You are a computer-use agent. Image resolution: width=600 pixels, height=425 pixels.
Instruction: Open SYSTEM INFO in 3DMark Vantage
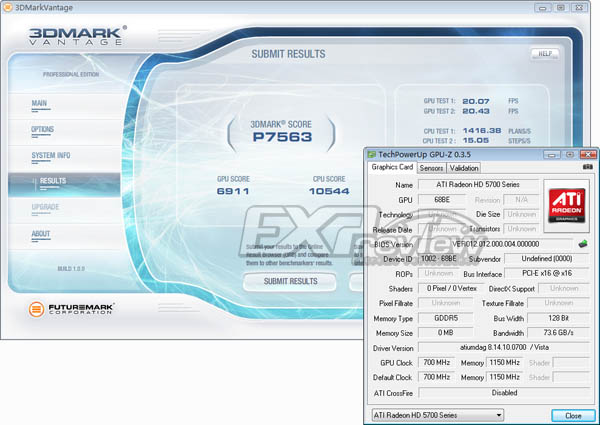coord(51,155)
